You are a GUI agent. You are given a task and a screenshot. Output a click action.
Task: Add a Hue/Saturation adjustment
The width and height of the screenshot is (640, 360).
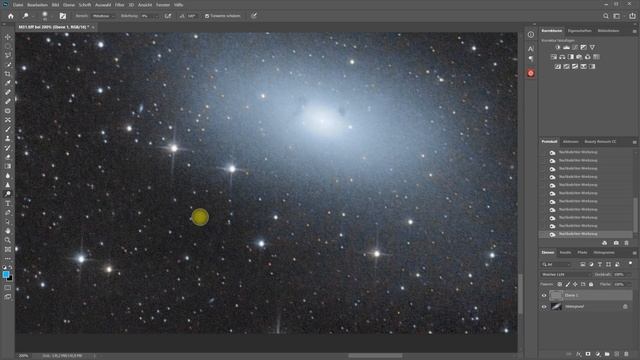click(x=553, y=57)
